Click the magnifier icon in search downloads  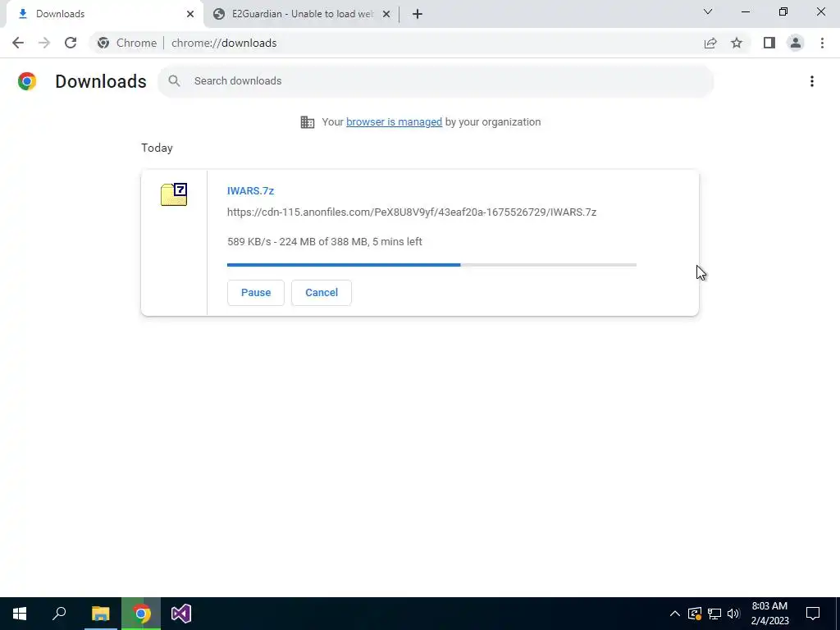coord(174,81)
